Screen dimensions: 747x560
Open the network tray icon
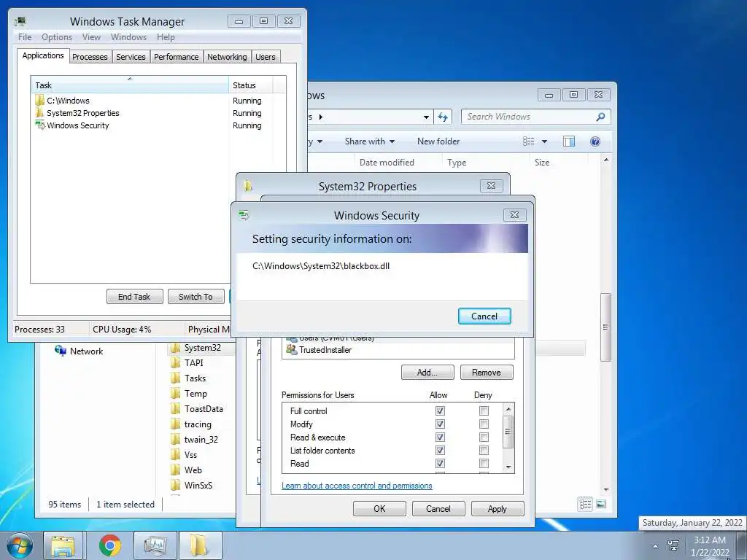(673, 545)
